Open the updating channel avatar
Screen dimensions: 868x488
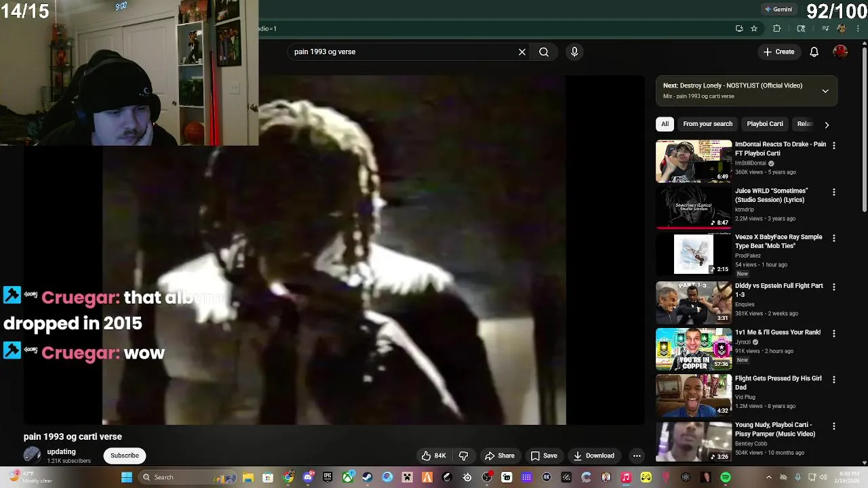(32, 455)
